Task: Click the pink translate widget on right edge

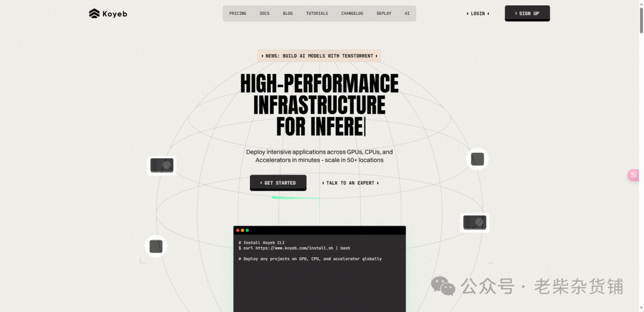Action: click(x=633, y=175)
